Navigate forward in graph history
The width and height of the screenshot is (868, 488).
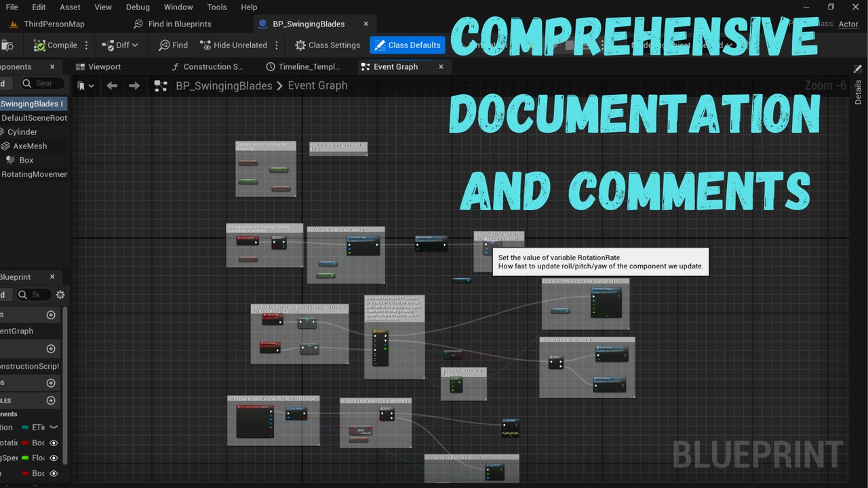(x=134, y=86)
